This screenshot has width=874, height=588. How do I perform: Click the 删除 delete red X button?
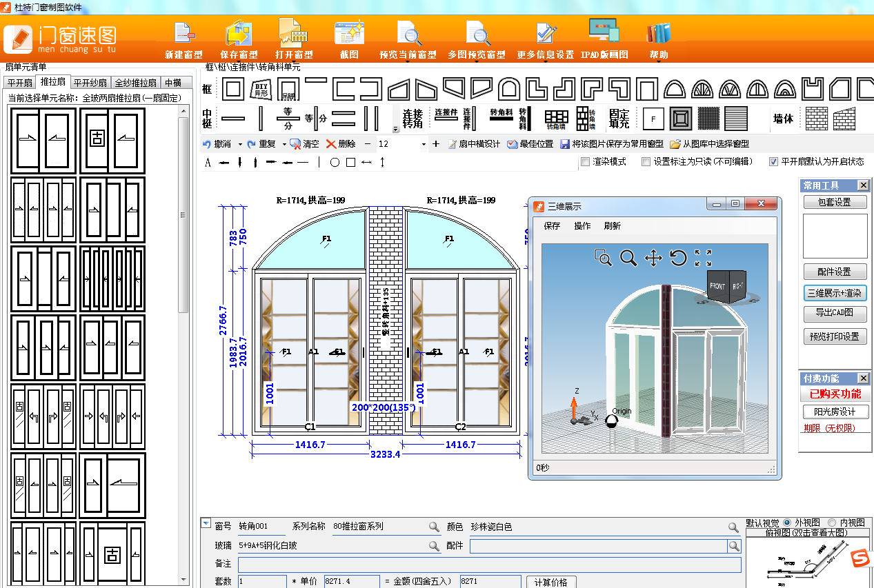pos(341,144)
